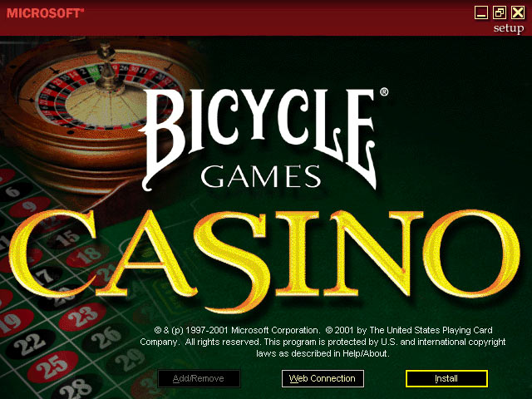
Task: Close the setup window with X
Action: tap(518, 13)
